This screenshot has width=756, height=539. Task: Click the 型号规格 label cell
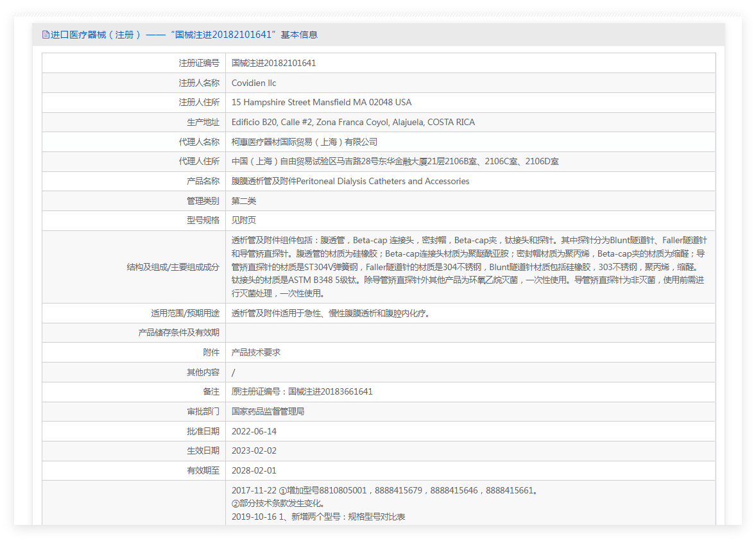click(134, 220)
